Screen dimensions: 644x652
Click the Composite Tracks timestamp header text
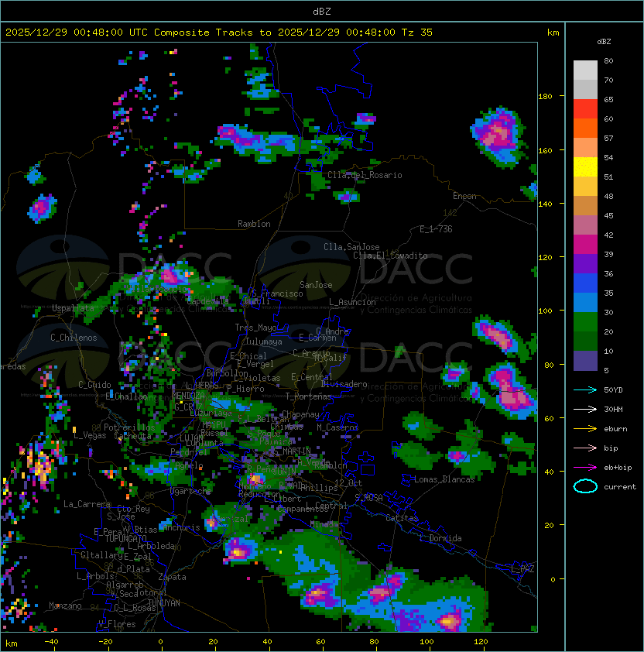[x=219, y=32]
